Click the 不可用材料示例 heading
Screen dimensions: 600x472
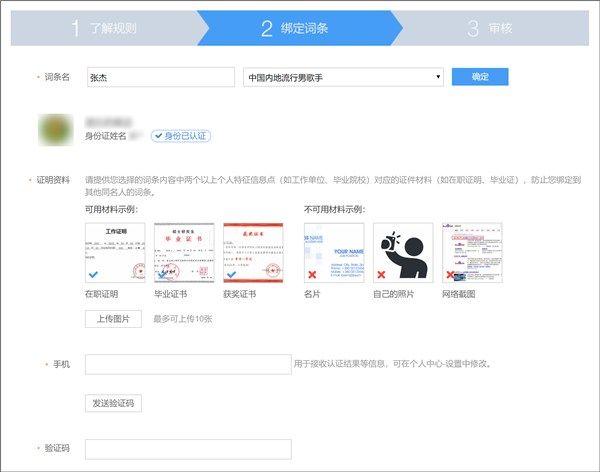coord(334,209)
